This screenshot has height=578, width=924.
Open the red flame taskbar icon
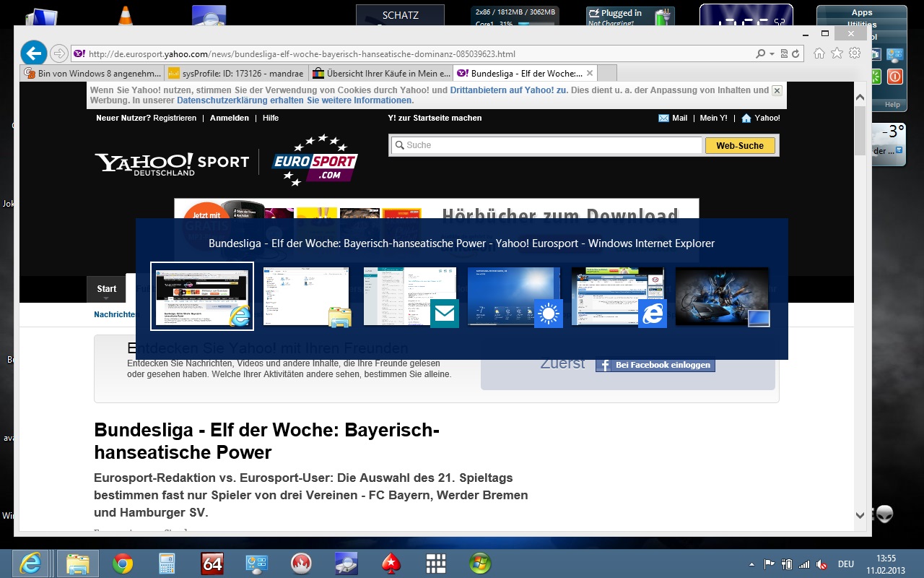point(301,564)
